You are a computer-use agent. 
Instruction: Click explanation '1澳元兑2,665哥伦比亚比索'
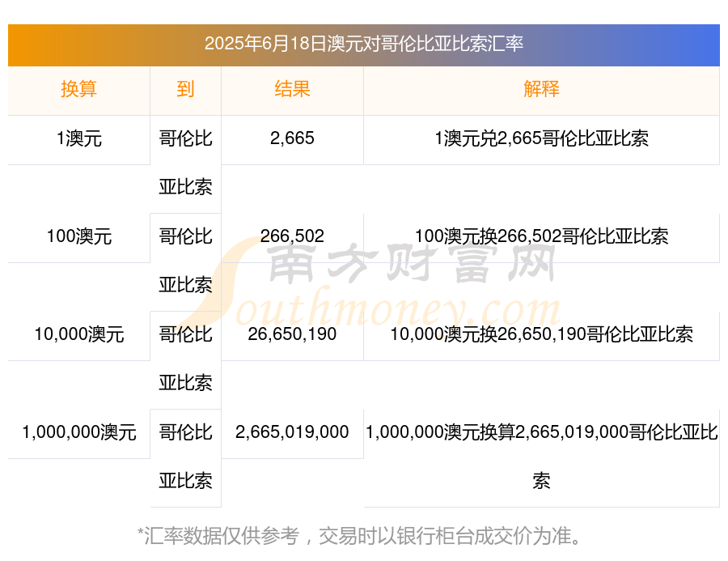click(541, 138)
